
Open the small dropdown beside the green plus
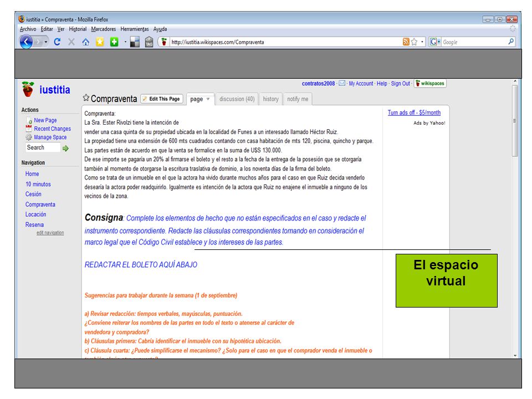coord(125,42)
